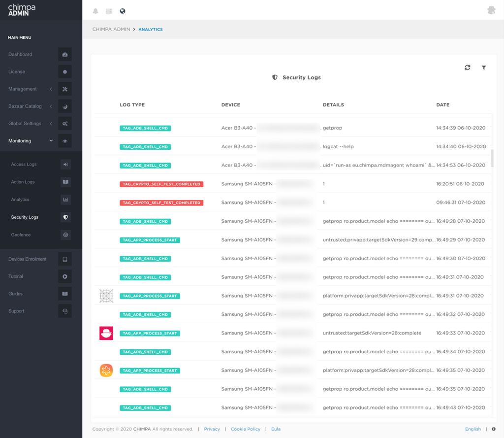Click the Guides book icon
This screenshot has width=504, height=438.
click(x=65, y=294)
